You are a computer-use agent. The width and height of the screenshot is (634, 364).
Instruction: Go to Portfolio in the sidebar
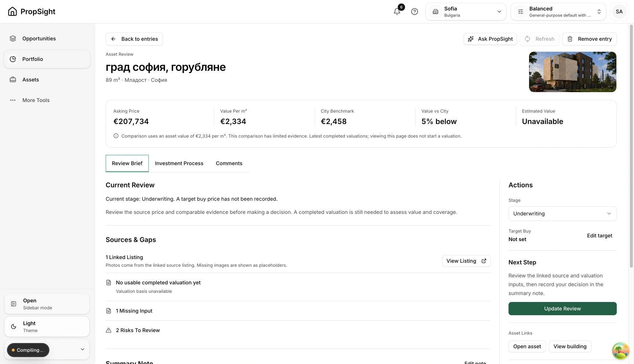click(x=47, y=59)
